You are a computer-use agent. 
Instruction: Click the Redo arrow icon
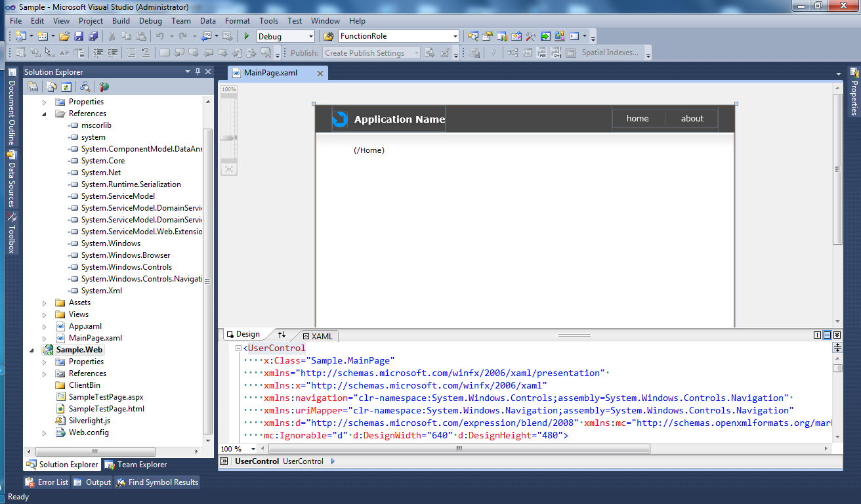(183, 36)
